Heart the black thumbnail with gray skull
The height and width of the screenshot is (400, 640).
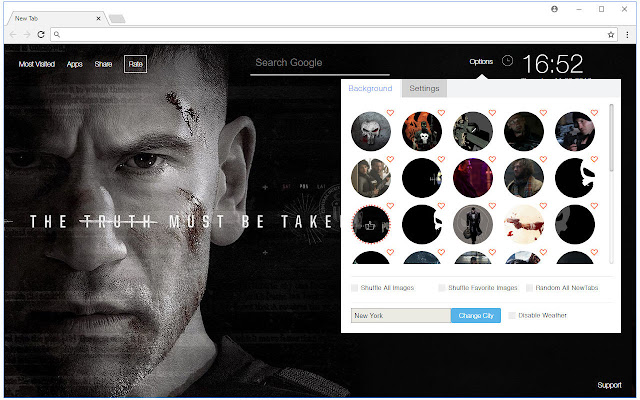(x=594, y=206)
